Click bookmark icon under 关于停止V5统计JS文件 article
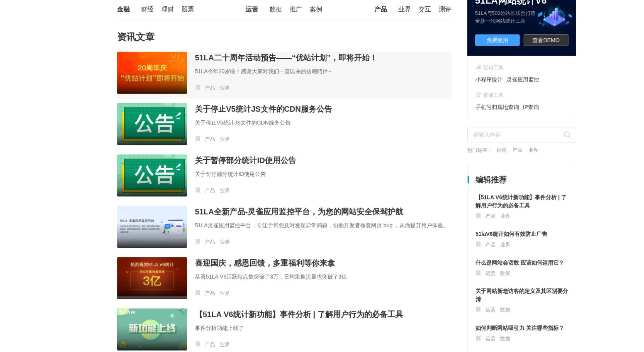 (x=198, y=139)
